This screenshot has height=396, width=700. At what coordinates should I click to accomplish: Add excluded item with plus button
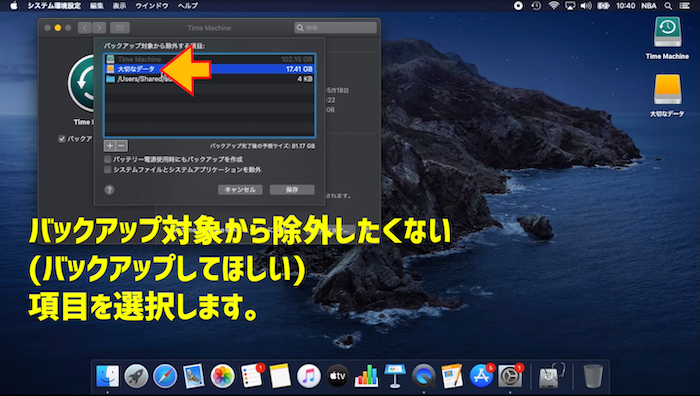110,146
